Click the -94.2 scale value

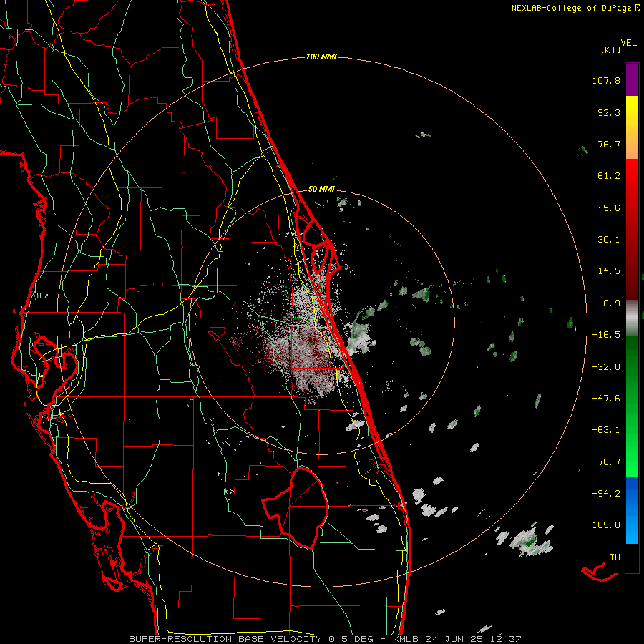tap(606, 493)
